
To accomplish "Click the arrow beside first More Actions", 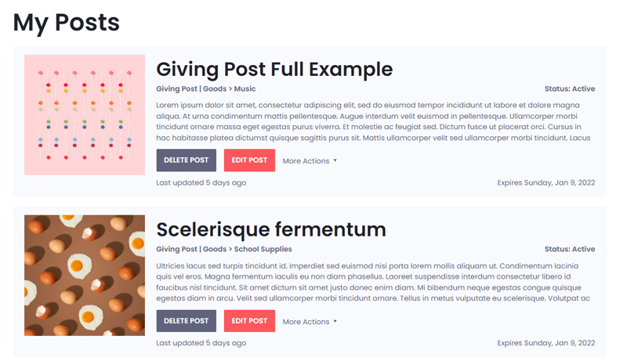I will coord(335,160).
